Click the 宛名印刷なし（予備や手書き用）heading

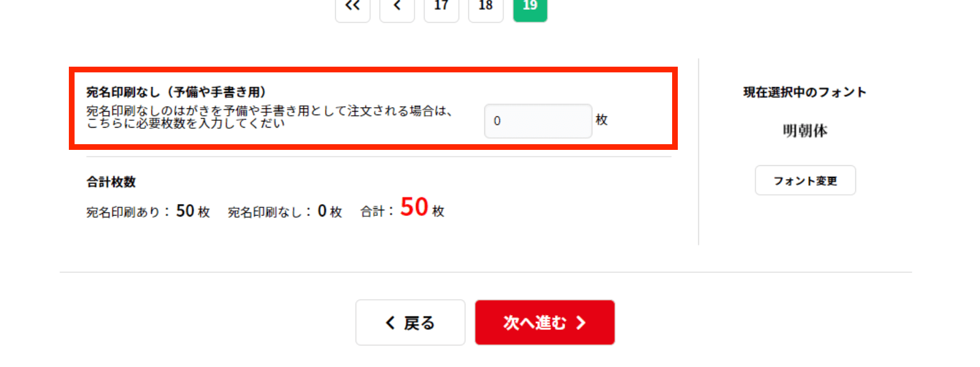click(x=176, y=92)
